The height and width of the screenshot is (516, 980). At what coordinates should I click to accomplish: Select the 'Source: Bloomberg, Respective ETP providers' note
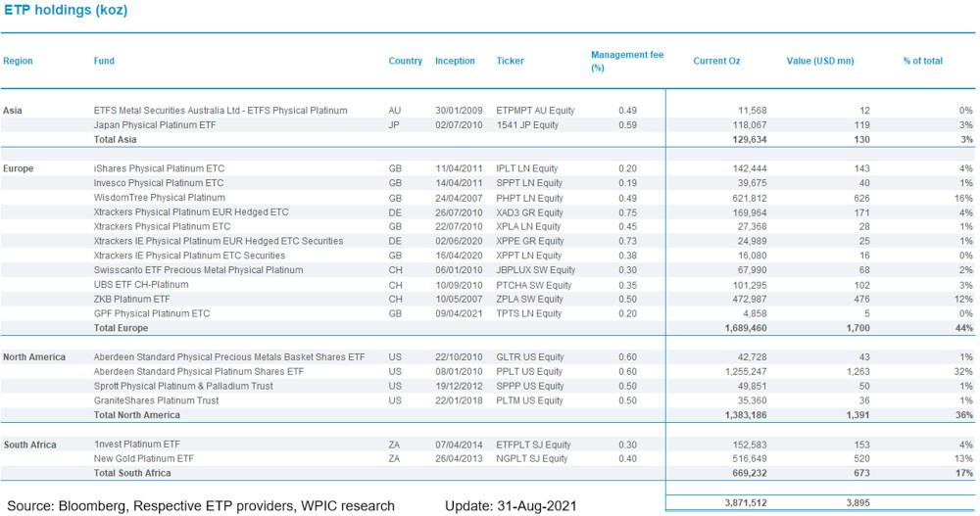click(x=201, y=505)
